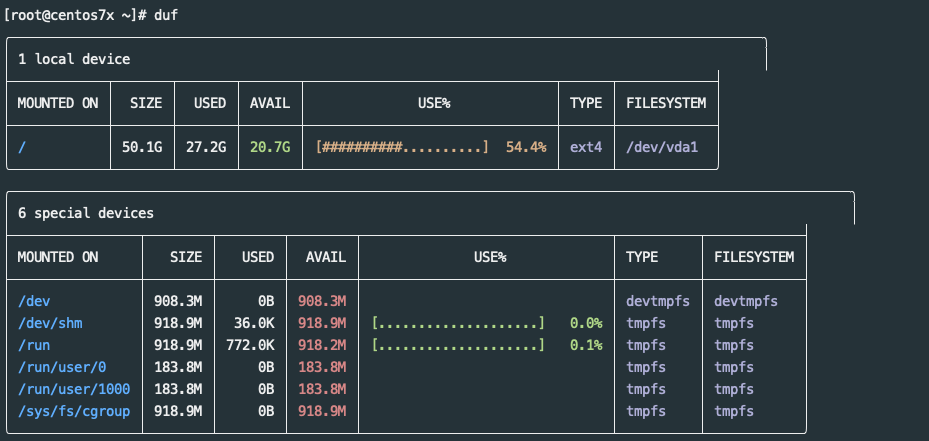Click the /dev/shm usage bar
The height and width of the screenshot is (441, 929).
pos(458,324)
